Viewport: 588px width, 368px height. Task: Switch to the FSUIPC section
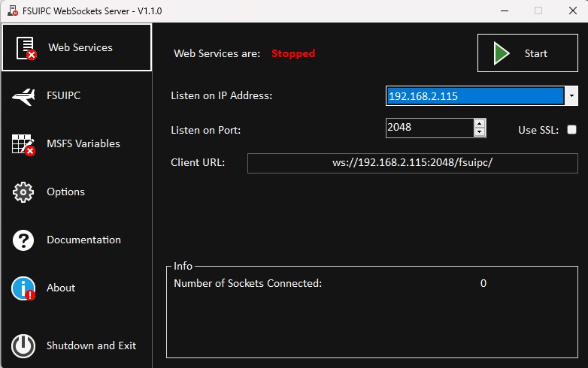click(63, 95)
